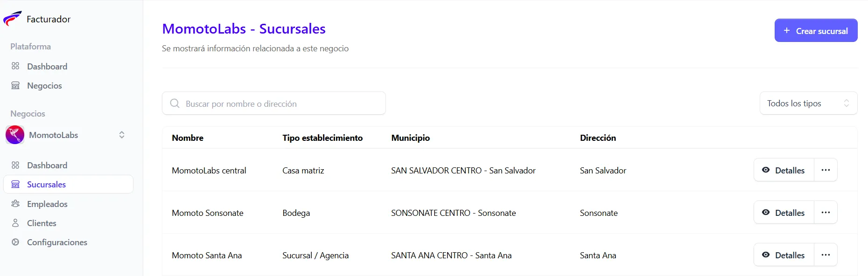Screen dimensions: 868x276
Task: Open the ellipsis menu for Momoto Santa Ana
Action: coord(826,255)
